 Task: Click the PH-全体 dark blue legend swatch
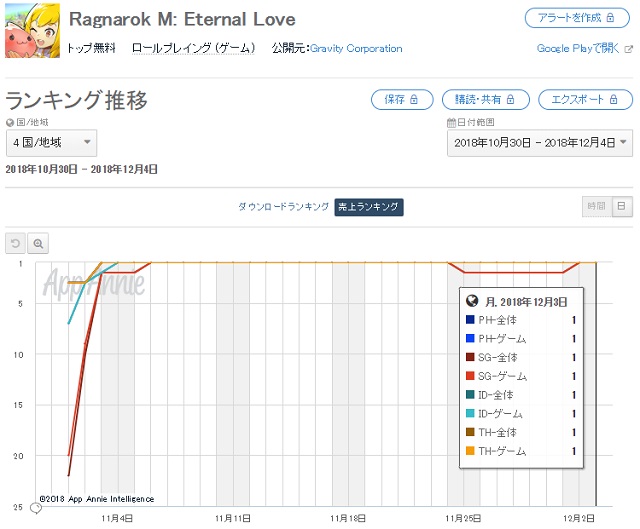470,320
